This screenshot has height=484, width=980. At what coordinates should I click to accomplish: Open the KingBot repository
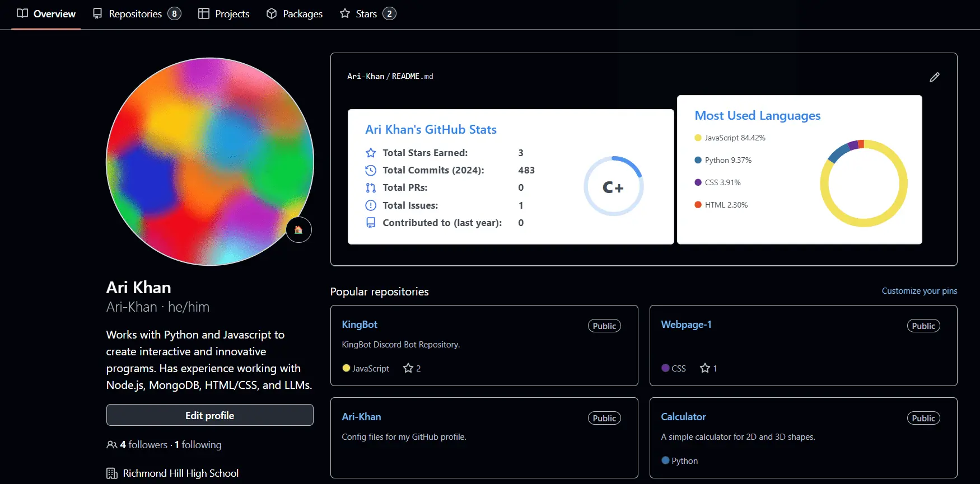tap(360, 325)
